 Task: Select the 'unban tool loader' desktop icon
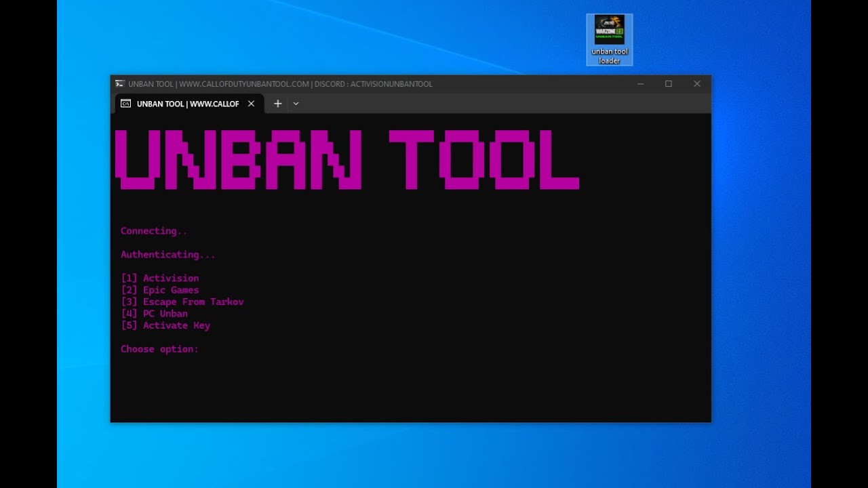click(x=609, y=40)
